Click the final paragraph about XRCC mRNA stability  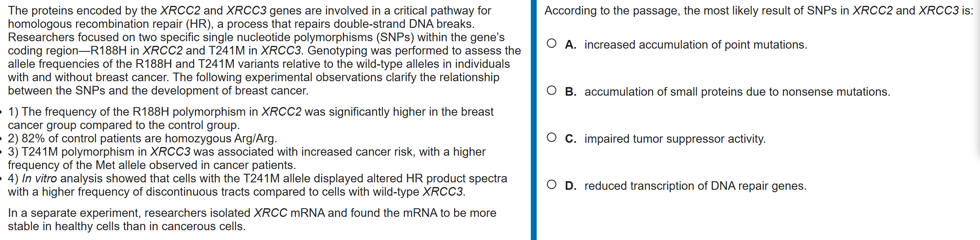coord(252,220)
